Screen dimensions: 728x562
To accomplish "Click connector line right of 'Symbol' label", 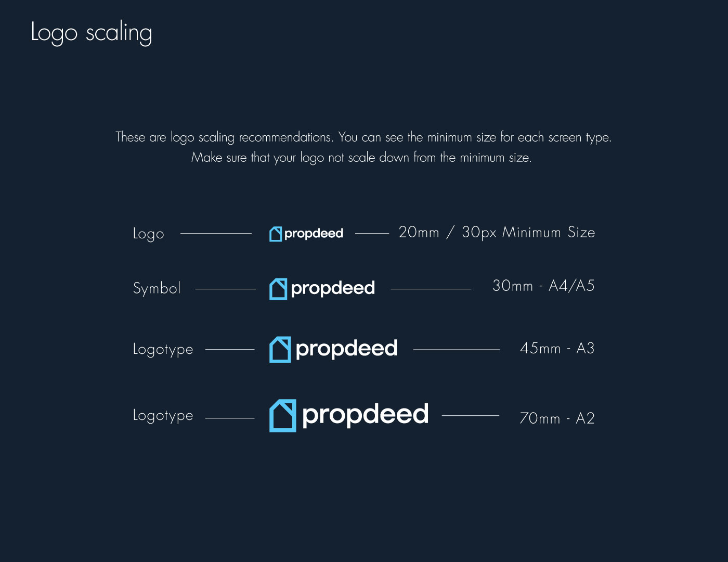I will 226,289.
